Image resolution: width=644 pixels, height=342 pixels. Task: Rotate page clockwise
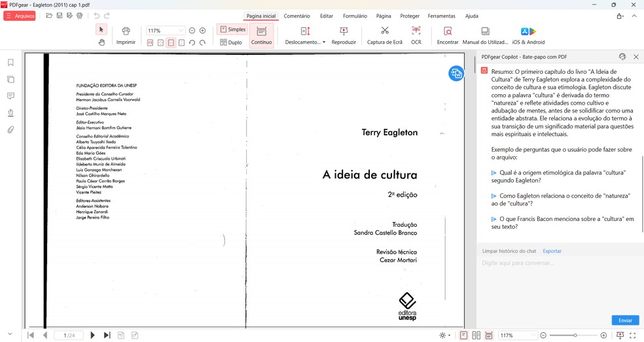click(x=202, y=43)
